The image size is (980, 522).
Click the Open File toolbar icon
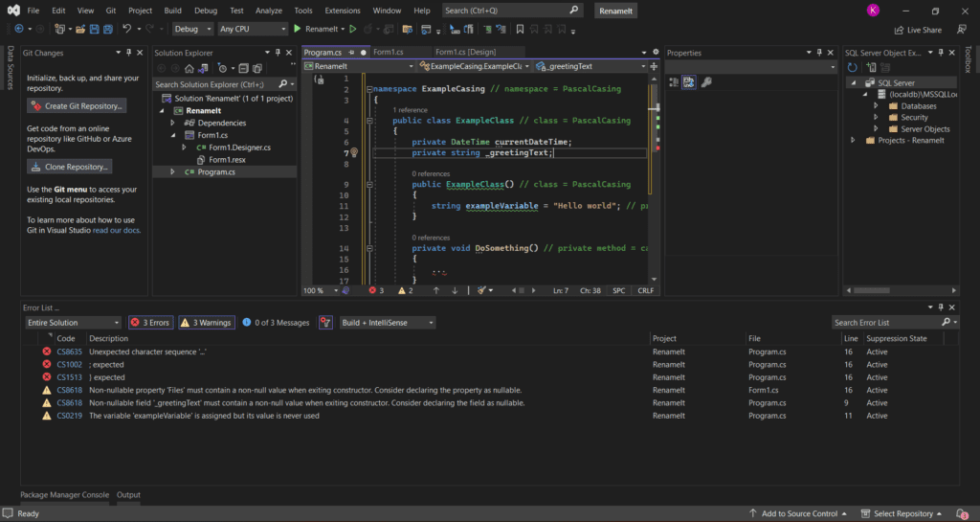click(80, 29)
